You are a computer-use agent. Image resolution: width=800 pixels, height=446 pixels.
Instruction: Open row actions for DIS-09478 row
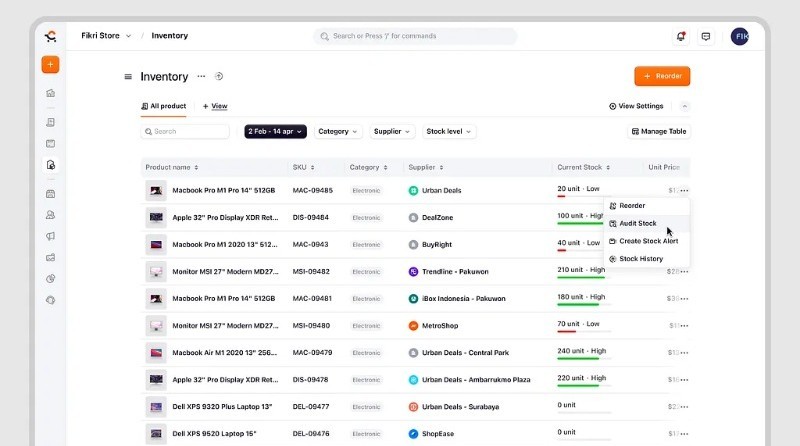click(x=684, y=380)
